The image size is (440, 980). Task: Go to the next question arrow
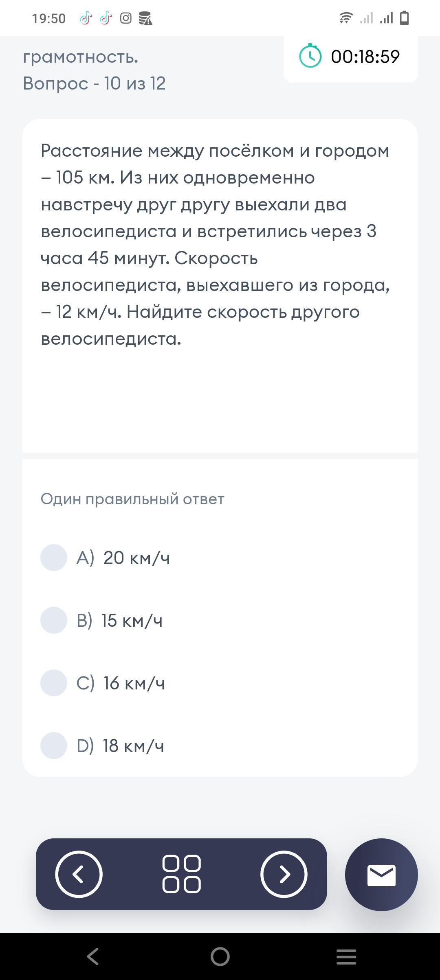(284, 874)
